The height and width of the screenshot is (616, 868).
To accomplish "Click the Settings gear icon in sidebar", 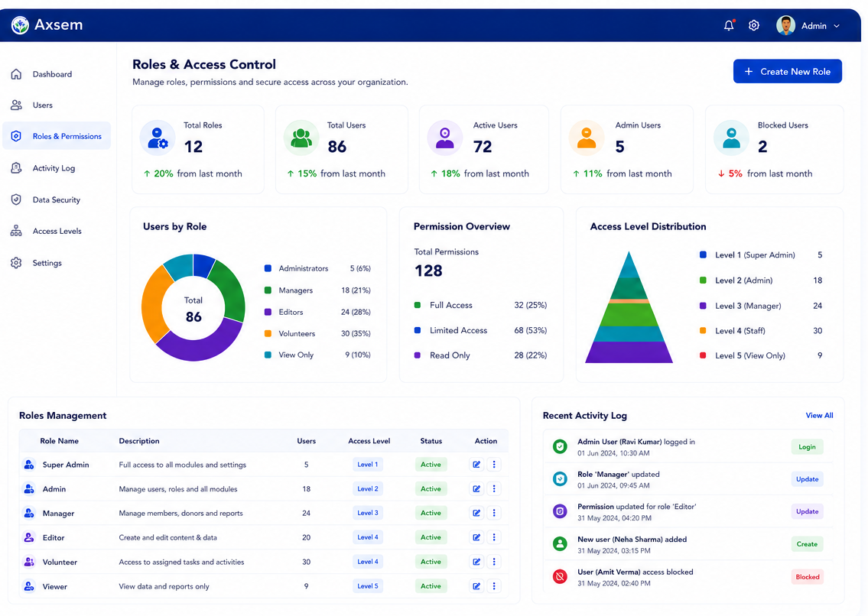I will 16,263.
